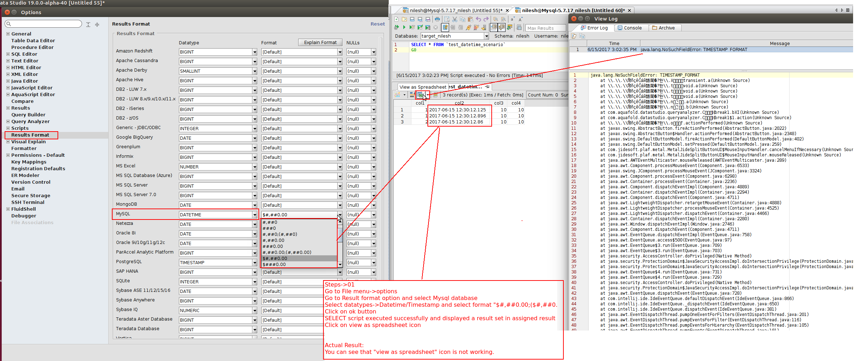Screen dimensions: 868x361
Task: Click the edit icon in the View Log toolbar
Action: [574, 36]
